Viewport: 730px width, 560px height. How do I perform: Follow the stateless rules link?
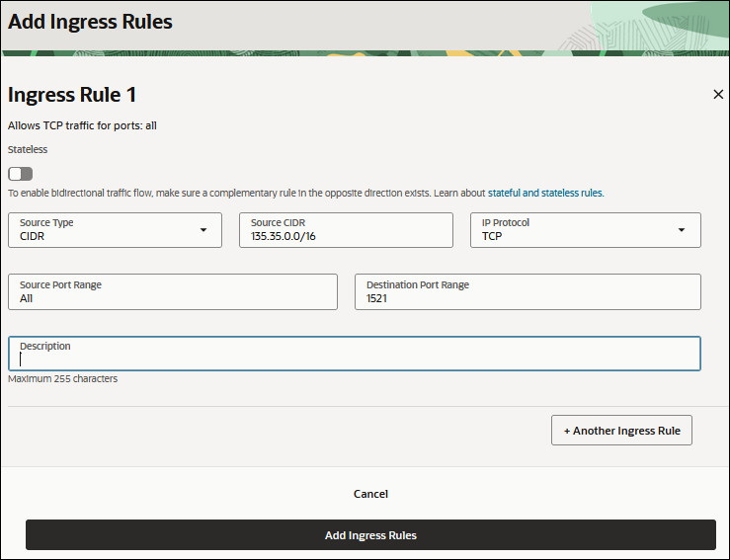pyautogui.click(x=571, y=194)
